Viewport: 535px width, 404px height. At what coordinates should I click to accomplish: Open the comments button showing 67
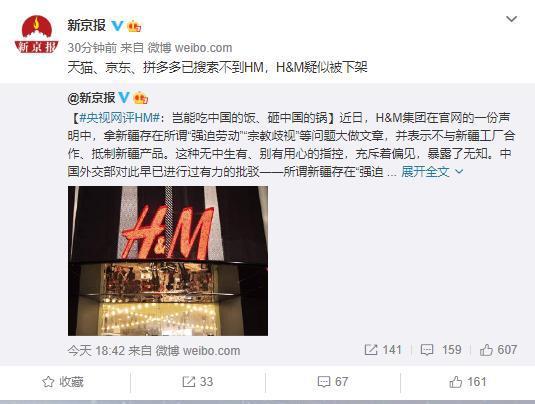point(333,382)
